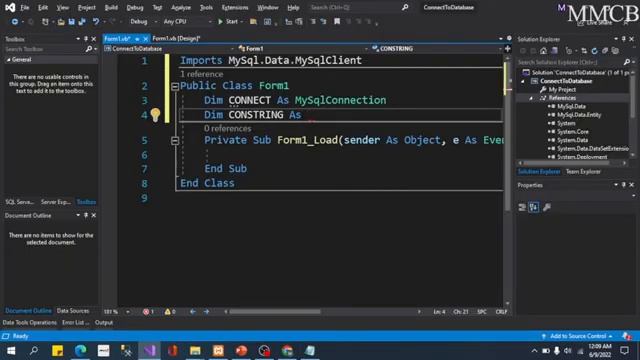
Task: Open the Output tab
Action: coord(104,322)
